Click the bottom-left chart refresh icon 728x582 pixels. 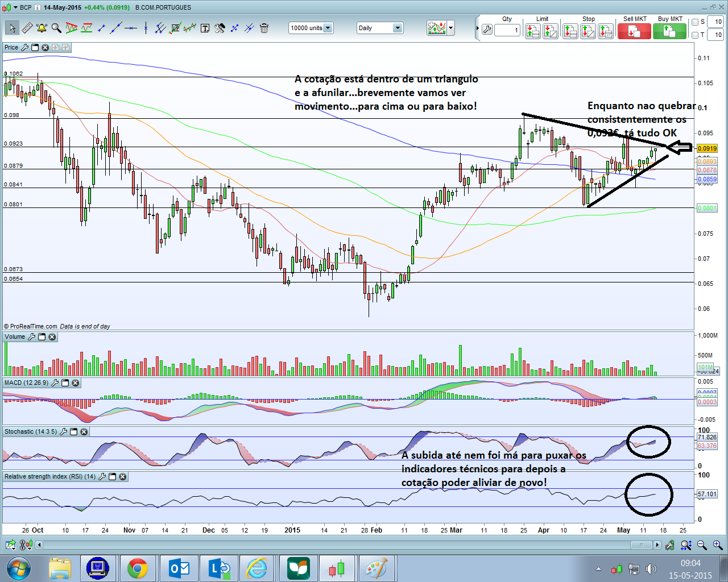tap(11, 545)
